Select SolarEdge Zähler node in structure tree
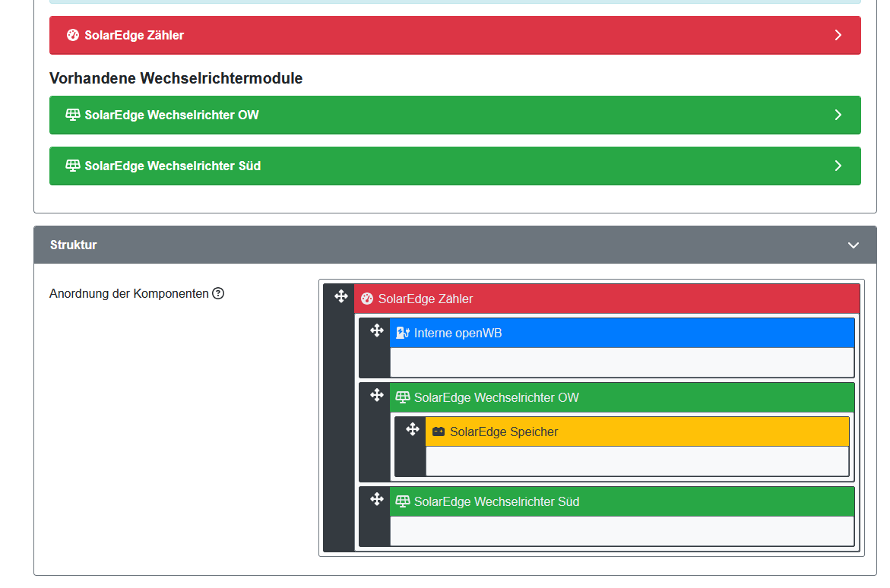 tap(607, 299)
